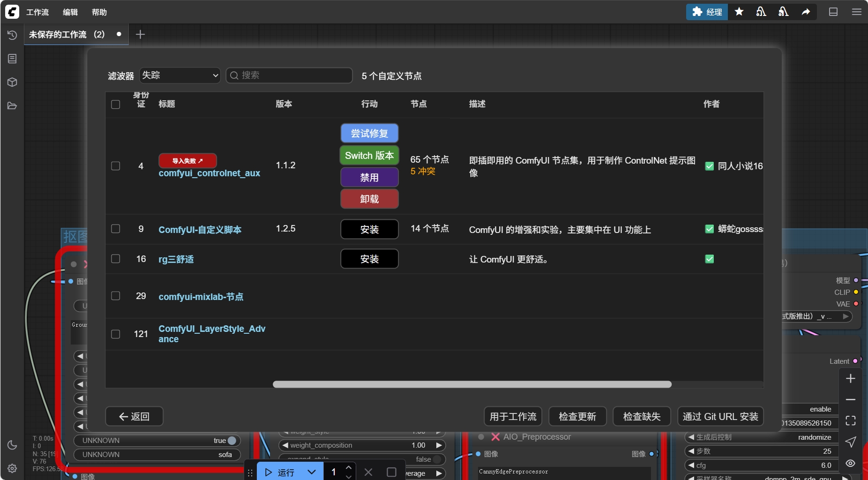Screen dimensions: 868x480
Task: Open the workflow history icon in sidebar
Action: coord(12,35)
